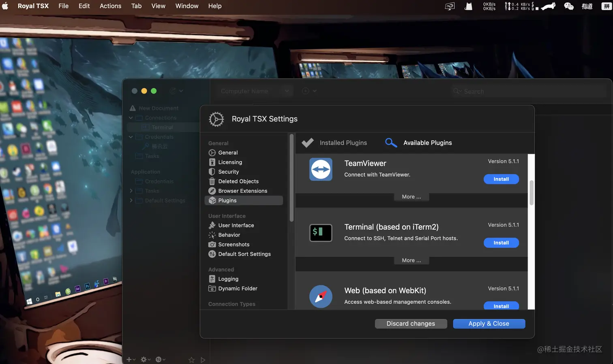Expand the Application Tasks folder
613x364 pixels.
coord(131,191)
